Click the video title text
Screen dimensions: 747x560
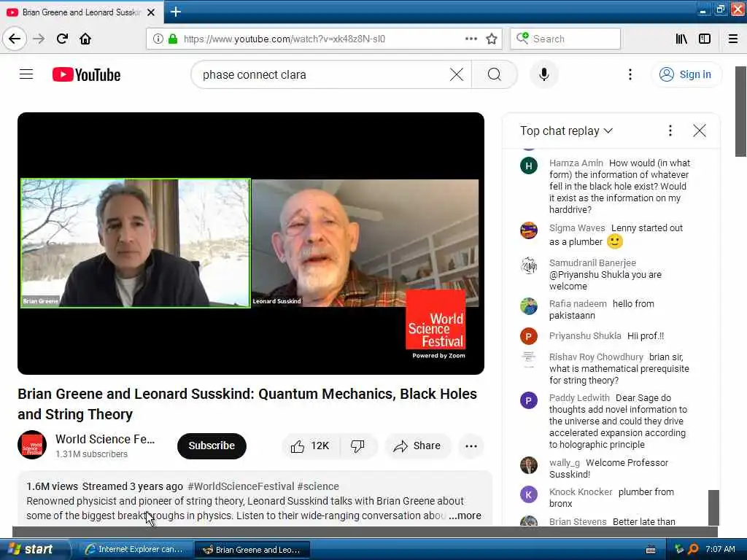(x=247, y=404)
